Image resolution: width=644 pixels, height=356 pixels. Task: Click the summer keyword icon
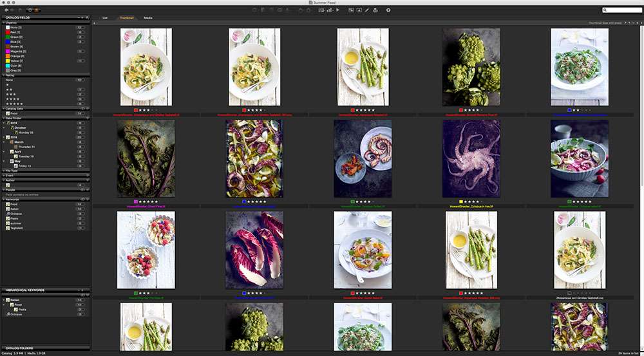click(x=8, y=223)
